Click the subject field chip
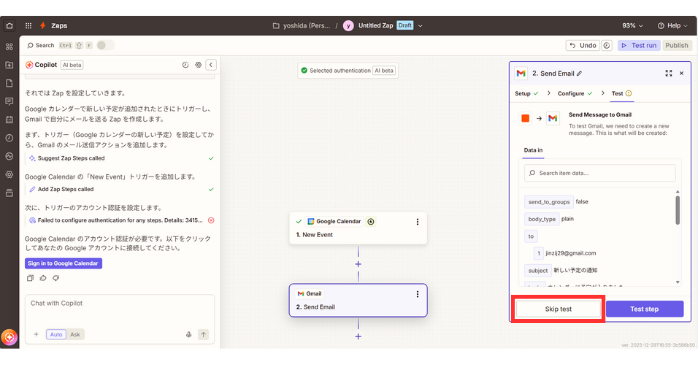698x365 pixels. pyautogui.click(x=538, y=271)
